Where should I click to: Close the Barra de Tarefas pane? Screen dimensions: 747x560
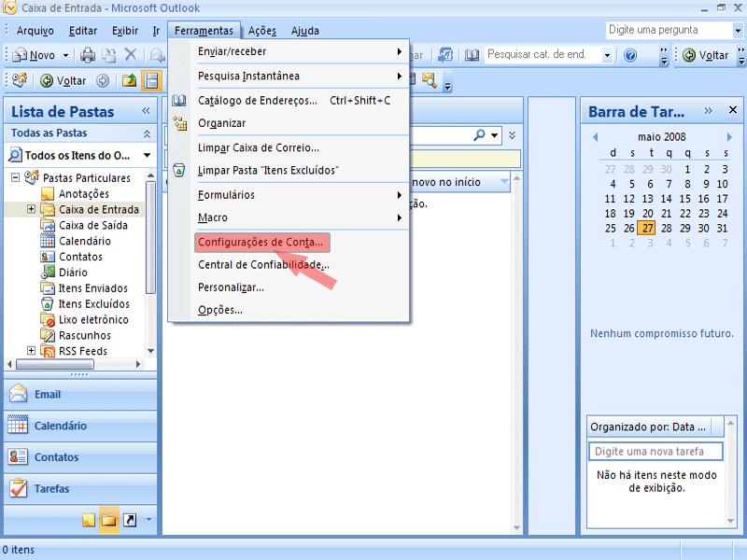coord(732,111)
